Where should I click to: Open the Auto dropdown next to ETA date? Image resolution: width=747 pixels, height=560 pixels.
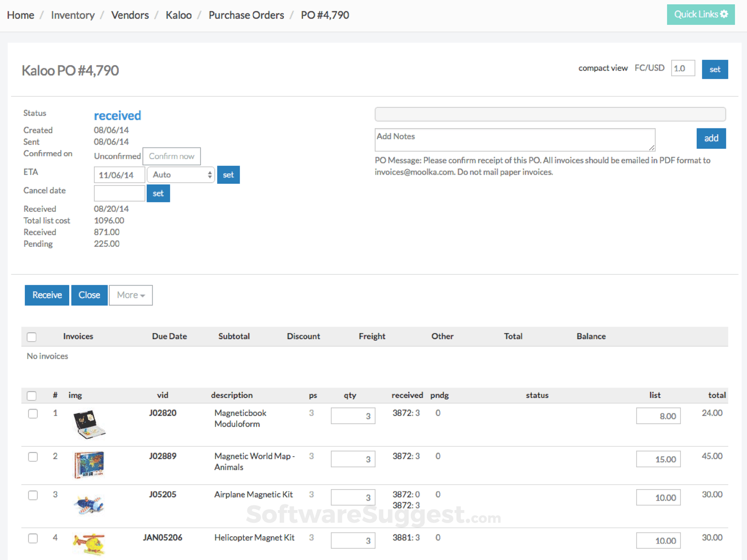[x=181, y=175]
